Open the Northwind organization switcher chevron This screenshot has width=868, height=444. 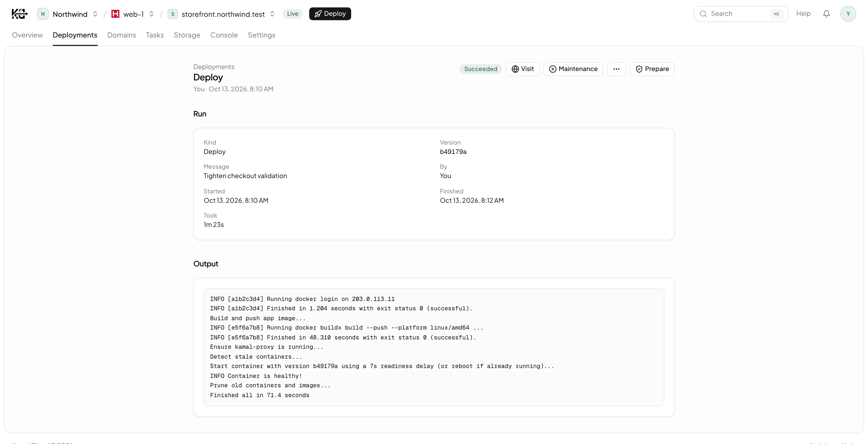[x=95, y=14]
